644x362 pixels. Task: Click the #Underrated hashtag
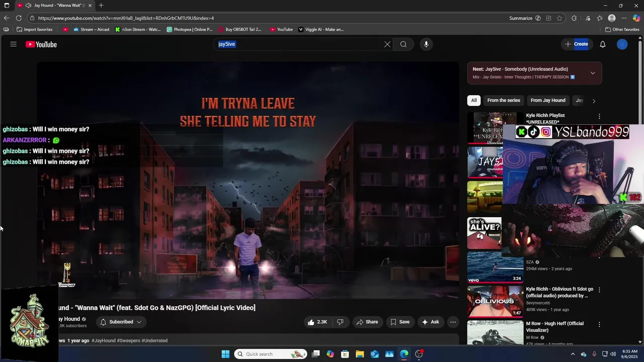[x=154, y=340]
